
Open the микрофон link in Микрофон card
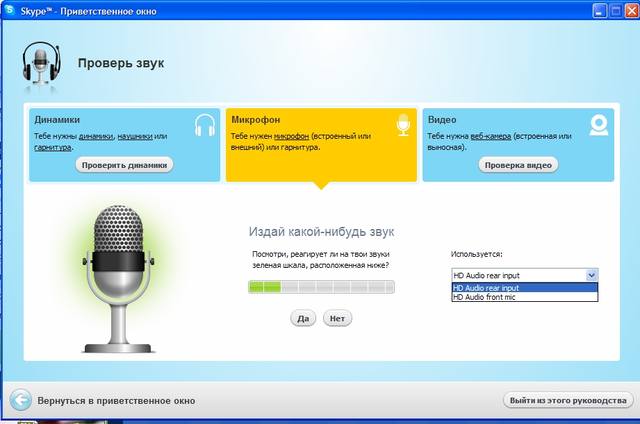(x=291, y=136)
